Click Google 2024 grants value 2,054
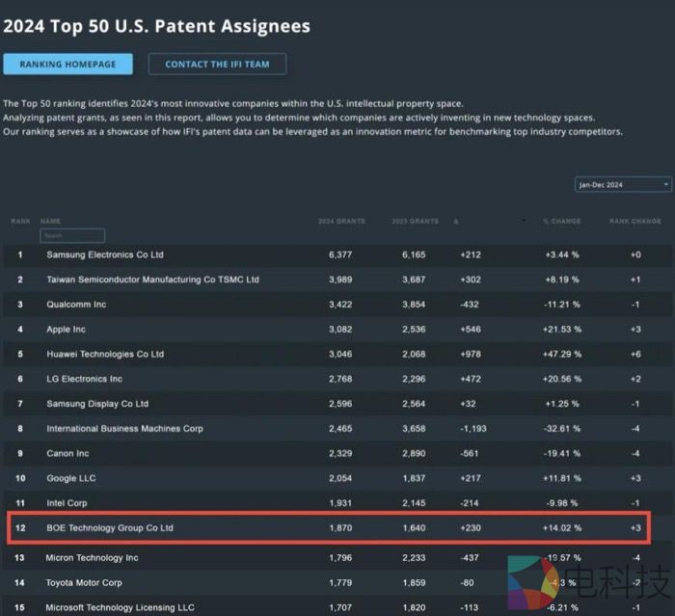The width and height of the screenshot is (675, 616). [340, 478]
